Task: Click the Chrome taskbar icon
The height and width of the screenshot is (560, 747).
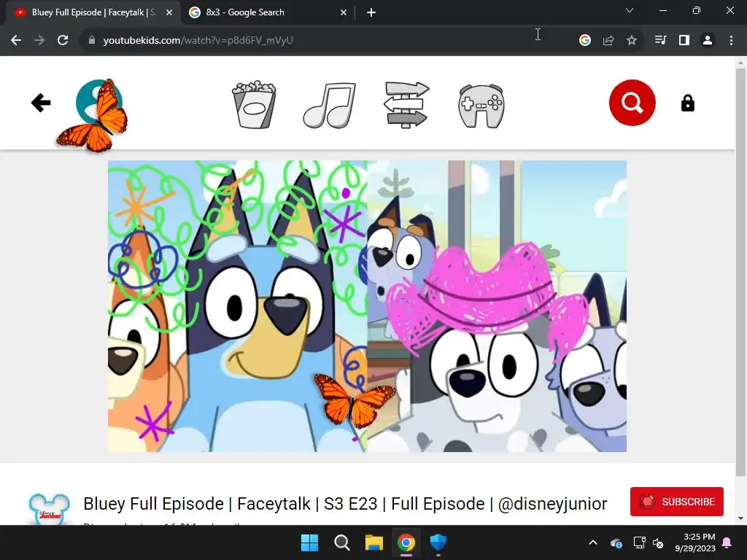Action: click(406, 542)
